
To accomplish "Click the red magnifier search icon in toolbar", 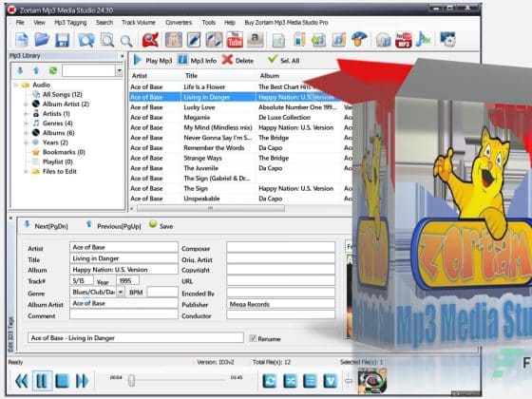I will pyautogui.click(x=150, y=40).
